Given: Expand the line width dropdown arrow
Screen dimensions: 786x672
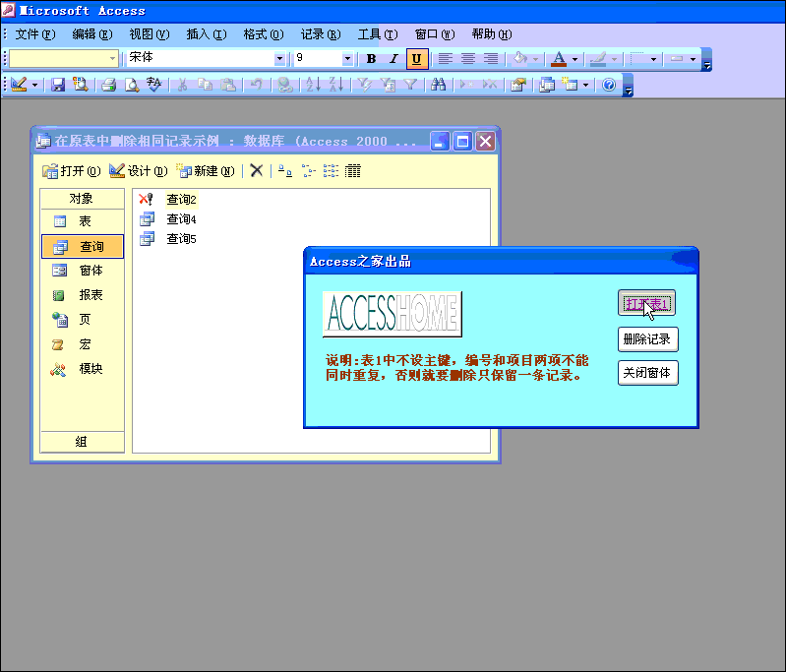Looking at the screenshot, I should click(653, 59).
